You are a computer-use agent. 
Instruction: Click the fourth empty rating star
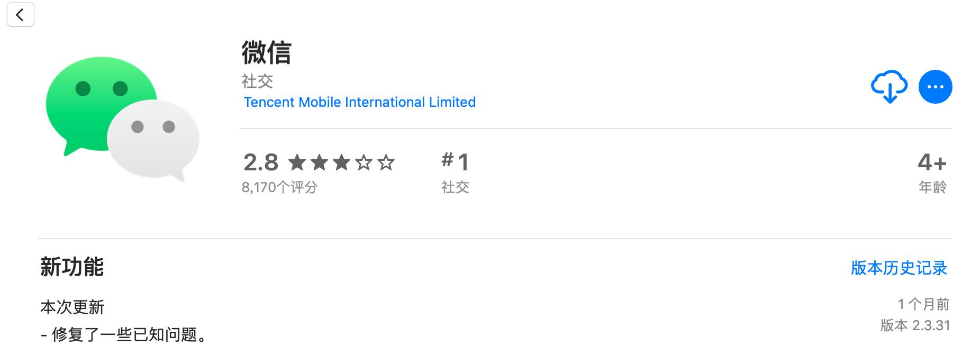click(364, 162)
